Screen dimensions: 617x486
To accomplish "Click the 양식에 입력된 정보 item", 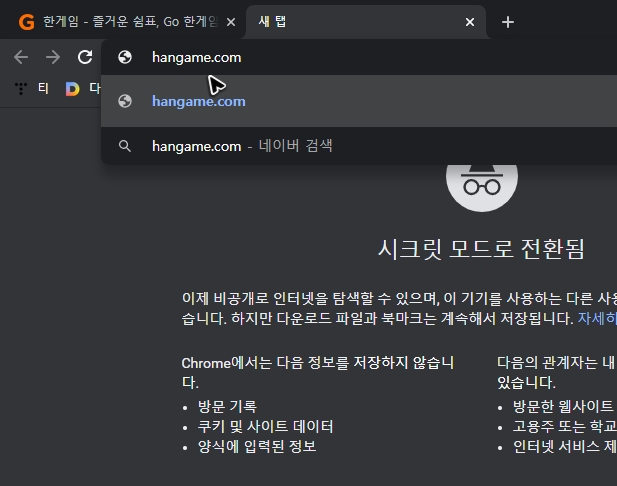I will 257,446.
